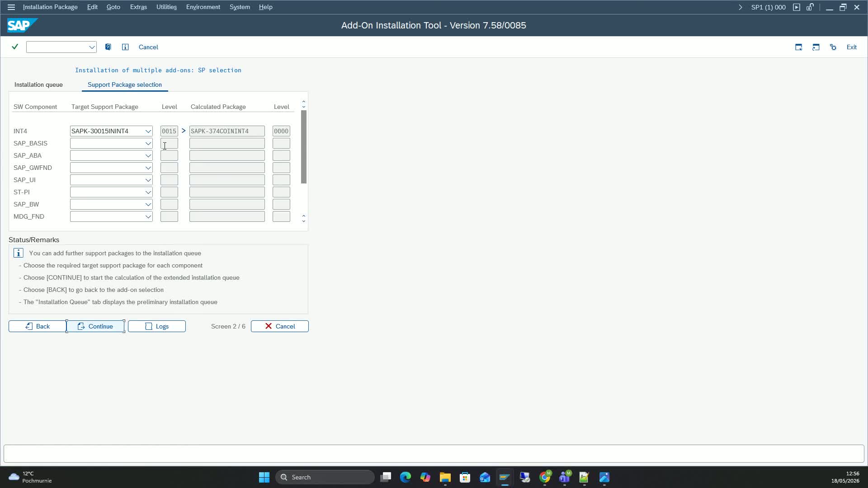Viewport: 868px width, 488px height.
Task: Click the INT4 calculated level field 0000
Action: coord(281,131)
